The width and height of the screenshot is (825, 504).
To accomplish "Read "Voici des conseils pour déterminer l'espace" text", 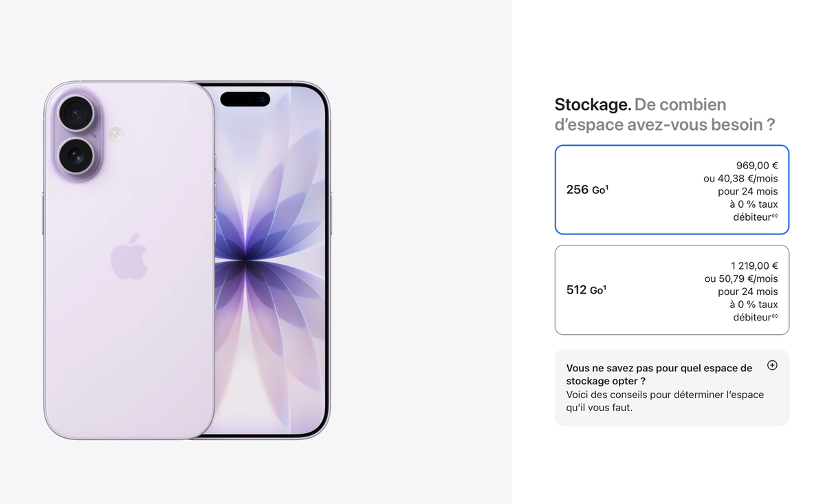I will (x=665, y=395).
